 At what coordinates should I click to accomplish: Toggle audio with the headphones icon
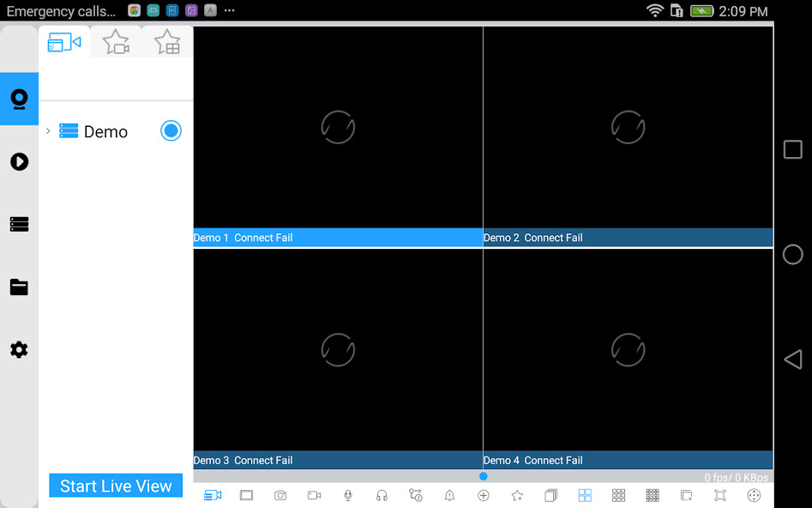pos(382,496)
